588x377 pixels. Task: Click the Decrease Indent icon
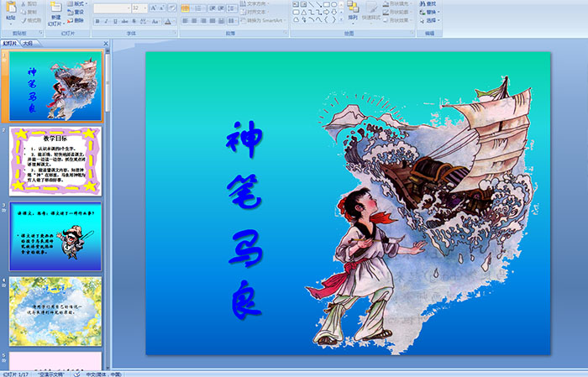pos(213,8)
